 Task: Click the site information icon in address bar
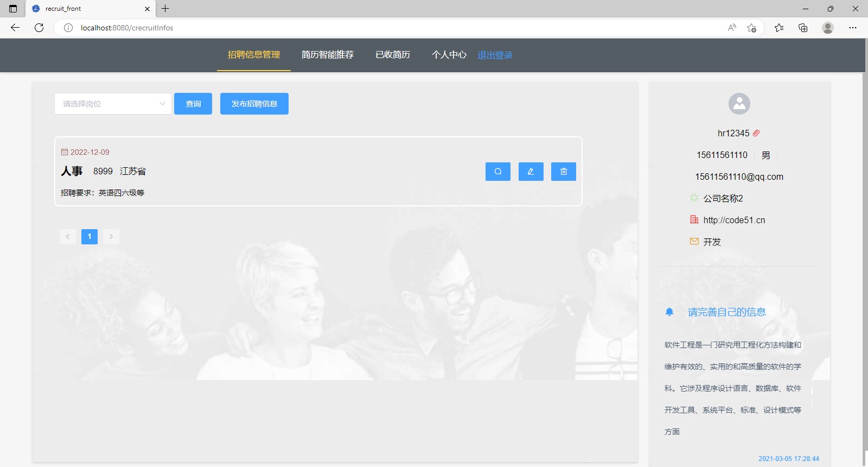[x=68, y=28]
